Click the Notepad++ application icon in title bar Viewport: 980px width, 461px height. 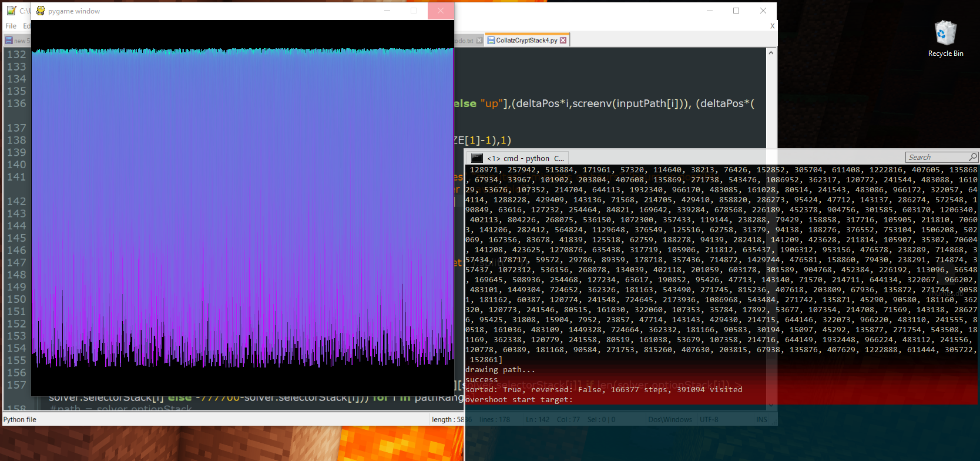(x=11, y=11)
